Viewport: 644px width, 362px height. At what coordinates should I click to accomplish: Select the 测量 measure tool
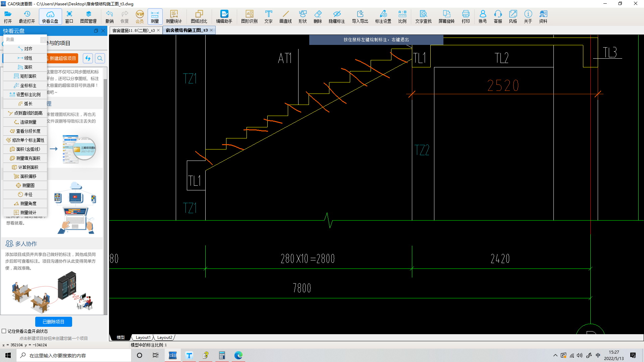click(x=155, y=16)
